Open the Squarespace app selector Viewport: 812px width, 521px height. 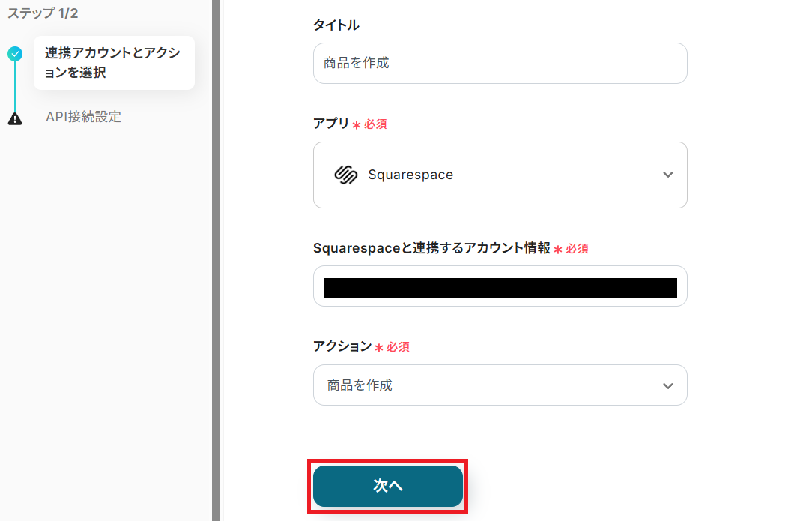(500, 175)
